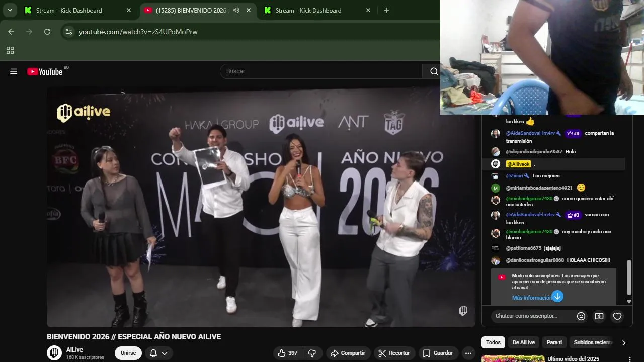
Task: Mute audio icon on YouTube tab
Action: point(236,10)
